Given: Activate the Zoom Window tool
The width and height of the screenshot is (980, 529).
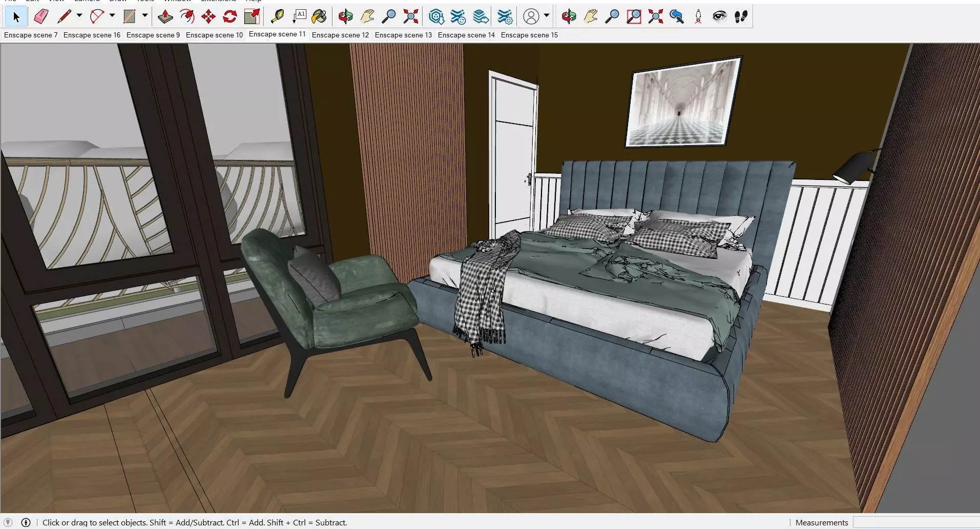Looking at the screenshot, I should point(634,17).
